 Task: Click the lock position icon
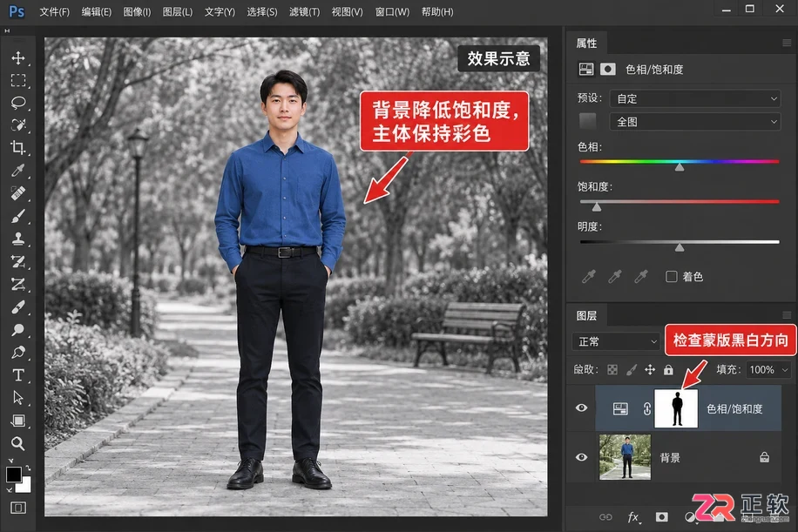tap(650, 370)
